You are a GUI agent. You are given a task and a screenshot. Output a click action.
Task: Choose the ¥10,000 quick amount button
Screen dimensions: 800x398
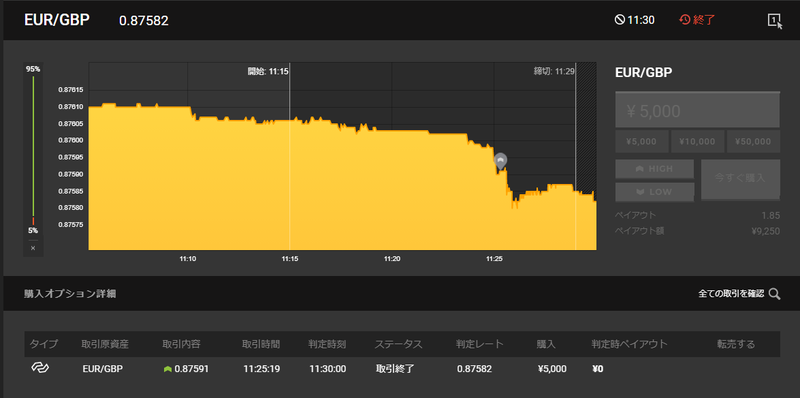(x=697, y=141)
